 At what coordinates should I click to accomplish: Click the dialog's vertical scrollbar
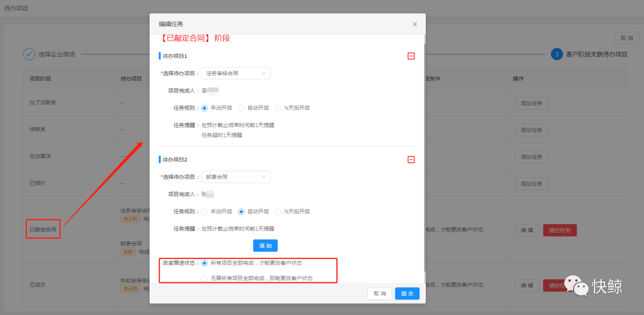(x=424, y=149)
